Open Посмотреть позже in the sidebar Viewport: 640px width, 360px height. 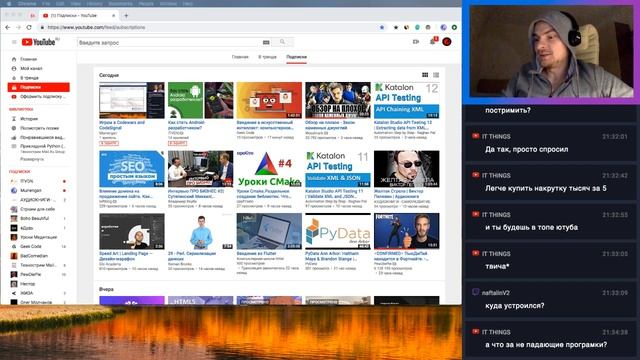pyautogui.click(x=39, y=128)
